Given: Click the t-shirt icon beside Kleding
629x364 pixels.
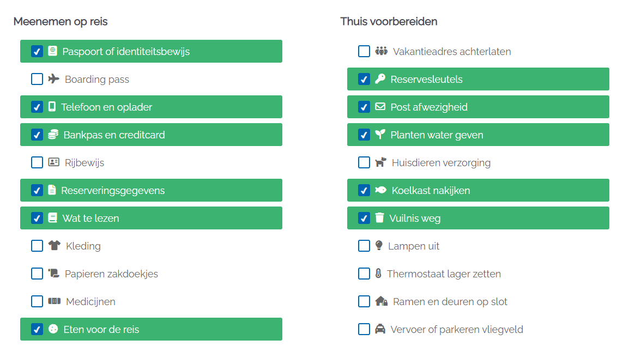Looking at the screenshot, I should tap(54, 245).
